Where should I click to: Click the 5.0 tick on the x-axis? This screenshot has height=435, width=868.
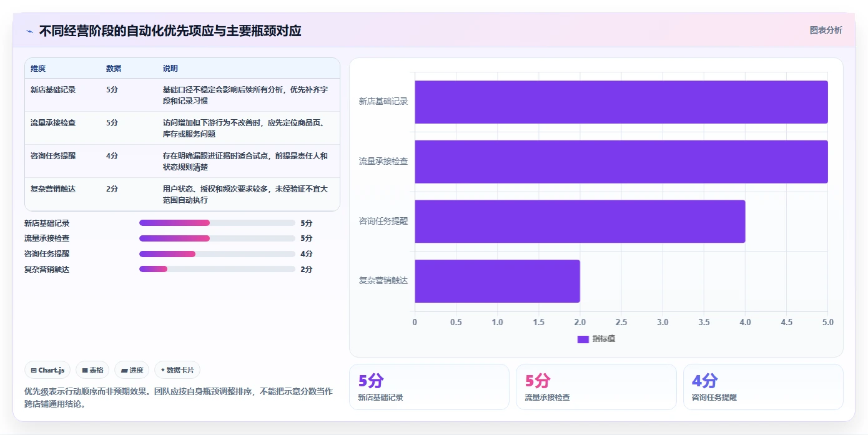[x=827, y=322]
